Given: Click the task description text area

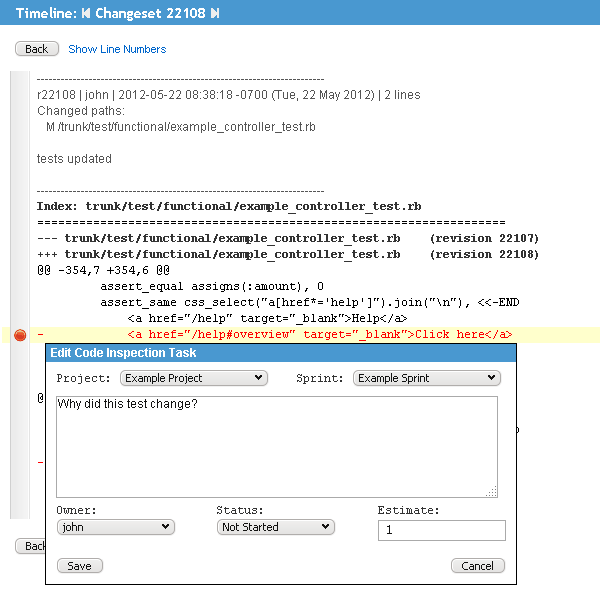Looking at the screenshot, I should (277, 447).
